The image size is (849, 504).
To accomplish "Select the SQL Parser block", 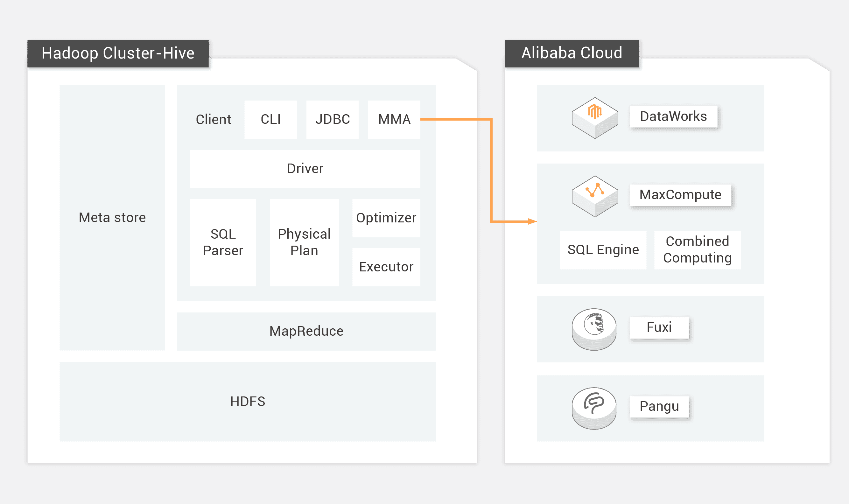I will (x=223, y=242).
